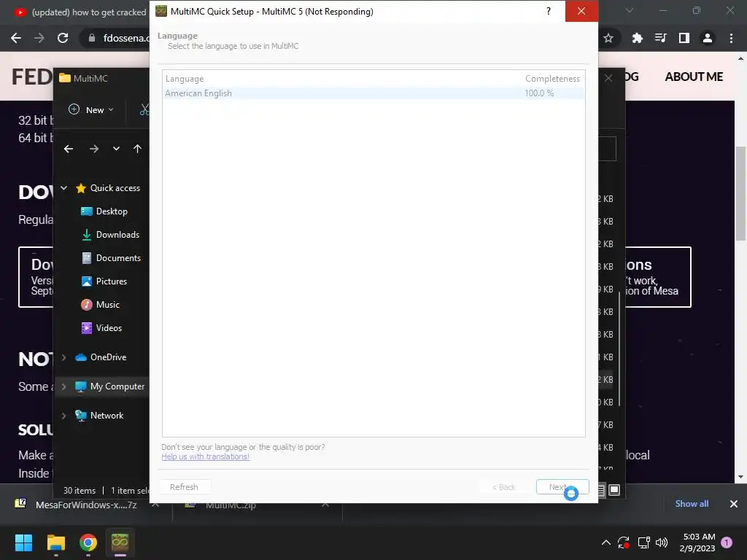The height and width of the screenshot is (560, 747).
Task: Open Chrome media control icon
Action: 661,38
